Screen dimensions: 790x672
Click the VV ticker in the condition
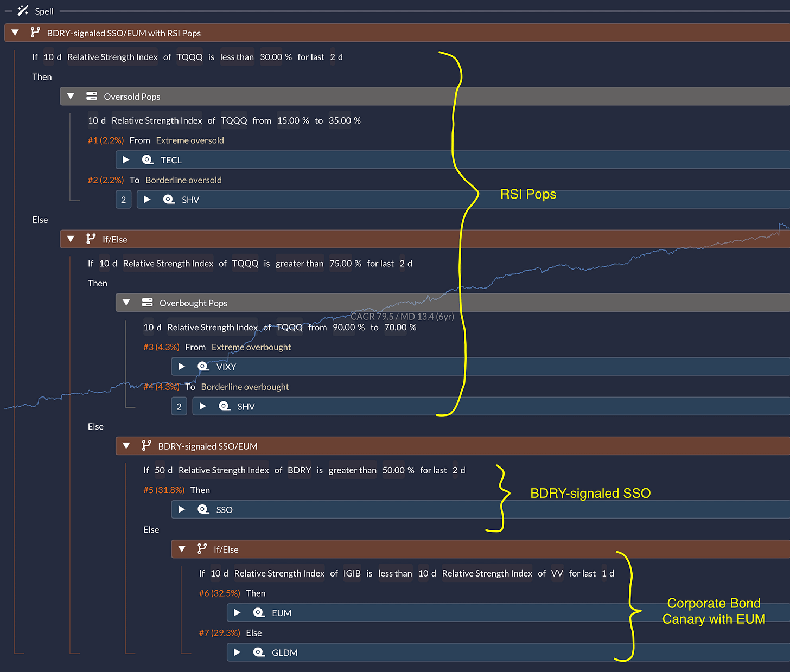[x=557, y=573]
